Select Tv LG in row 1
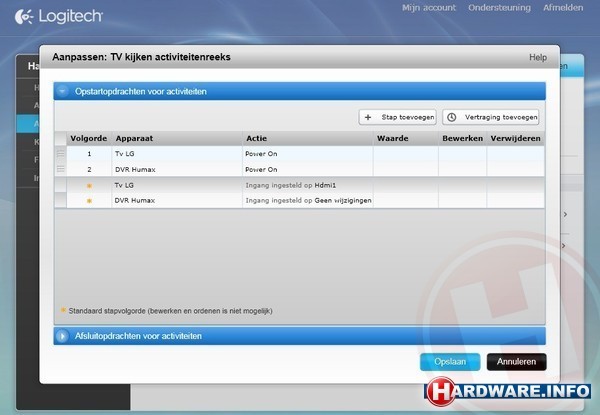The width and height of the screenshot is (600, 415). [x=124, y=154]
